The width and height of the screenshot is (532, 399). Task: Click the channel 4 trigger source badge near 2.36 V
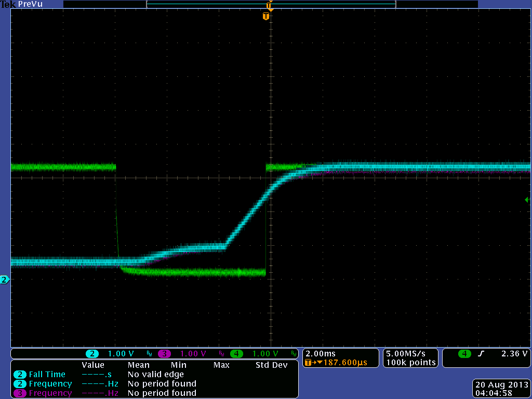coord(464,354)
